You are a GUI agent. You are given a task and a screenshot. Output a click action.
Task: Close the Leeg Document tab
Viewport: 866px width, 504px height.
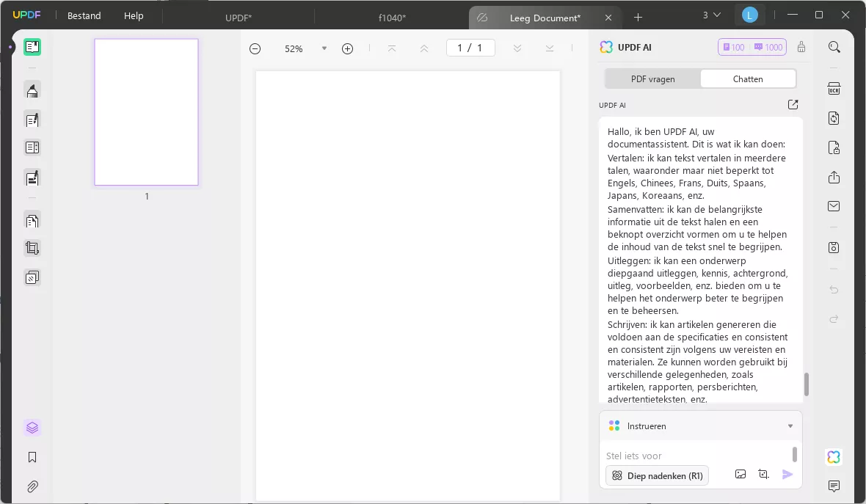click(x=608, y=18)
